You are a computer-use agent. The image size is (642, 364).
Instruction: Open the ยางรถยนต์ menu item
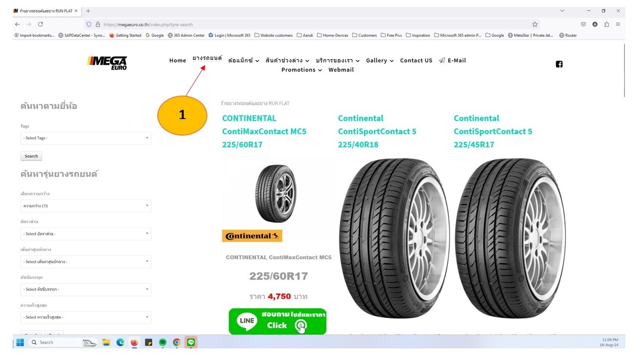207,58
